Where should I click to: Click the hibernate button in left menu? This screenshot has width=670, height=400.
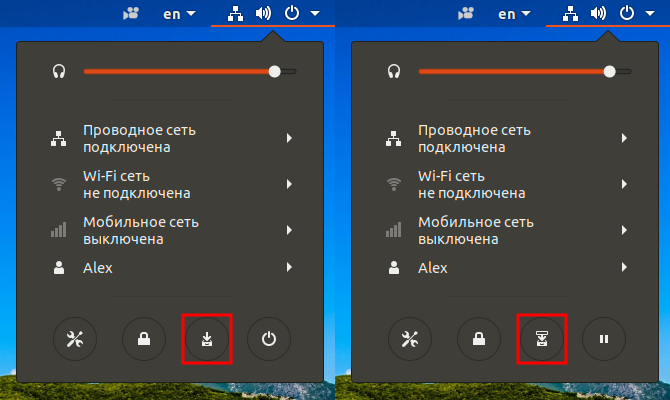coord(207,339)
